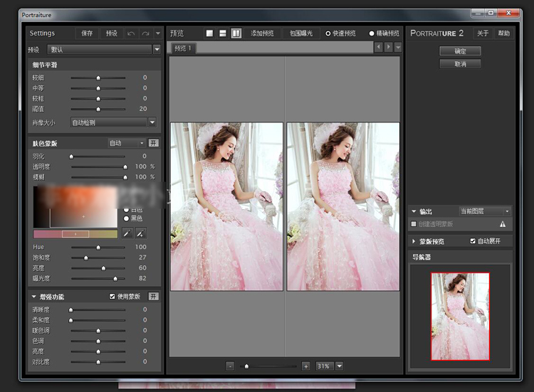Click the 确定 button
This screenshot has height=392, width=534.
point(460,51)
